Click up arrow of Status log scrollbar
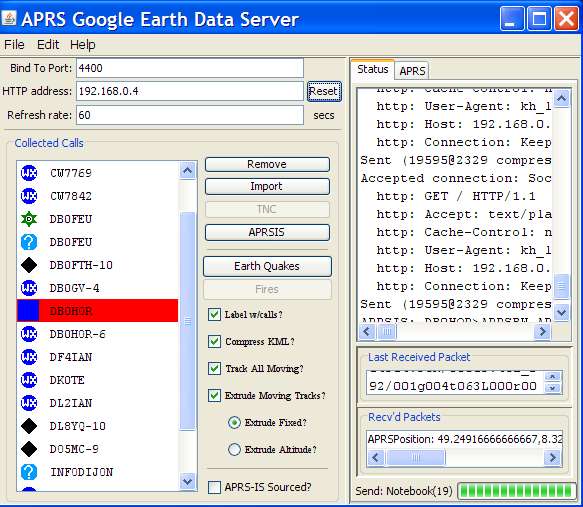 (561, 98)
